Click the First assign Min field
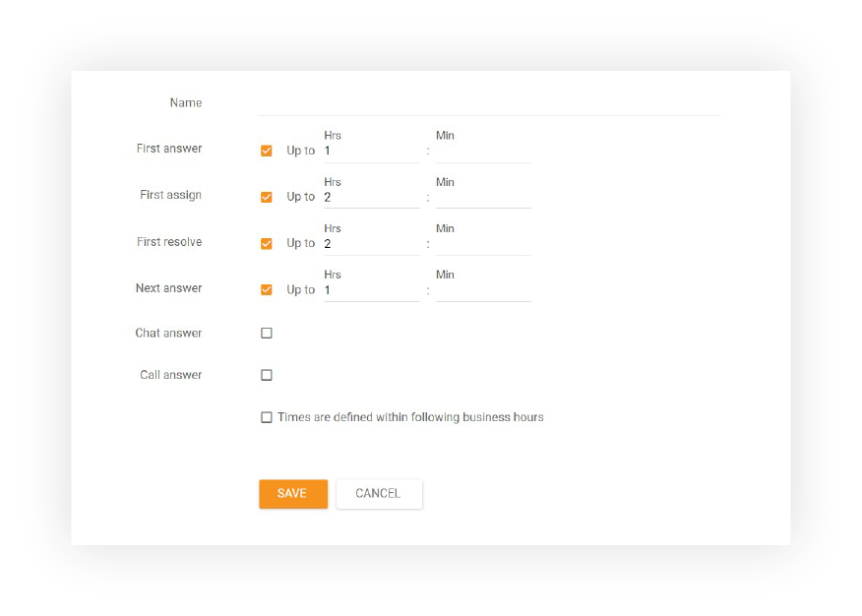Viewport: 862px width, 616px height. pos(482,197)
